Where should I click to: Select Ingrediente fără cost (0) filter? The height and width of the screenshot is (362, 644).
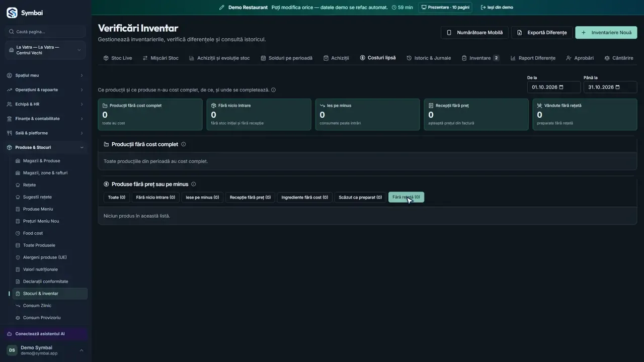click(304, 197)
